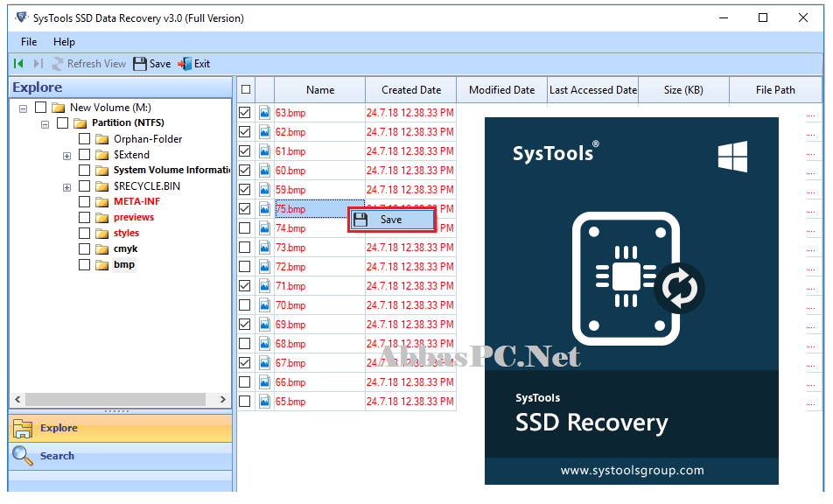The height and width of the screenshot is (504, 833).
Task: Tick the bmp folder checkbox in tree
Action: 85,264
